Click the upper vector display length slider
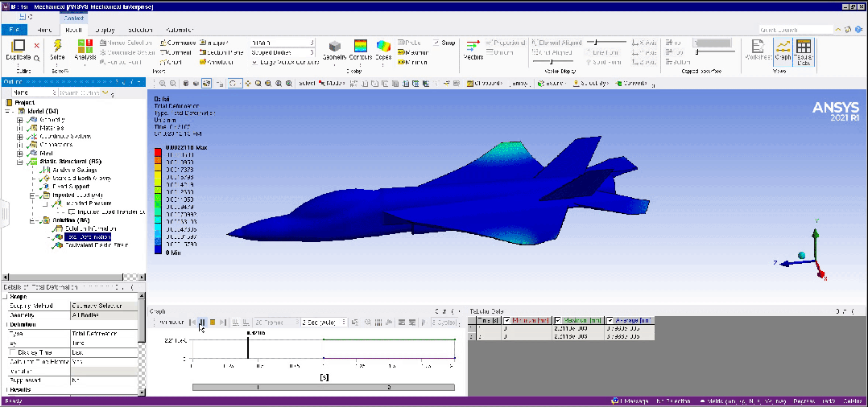This screenshot has width=868, height=407. 607,43
